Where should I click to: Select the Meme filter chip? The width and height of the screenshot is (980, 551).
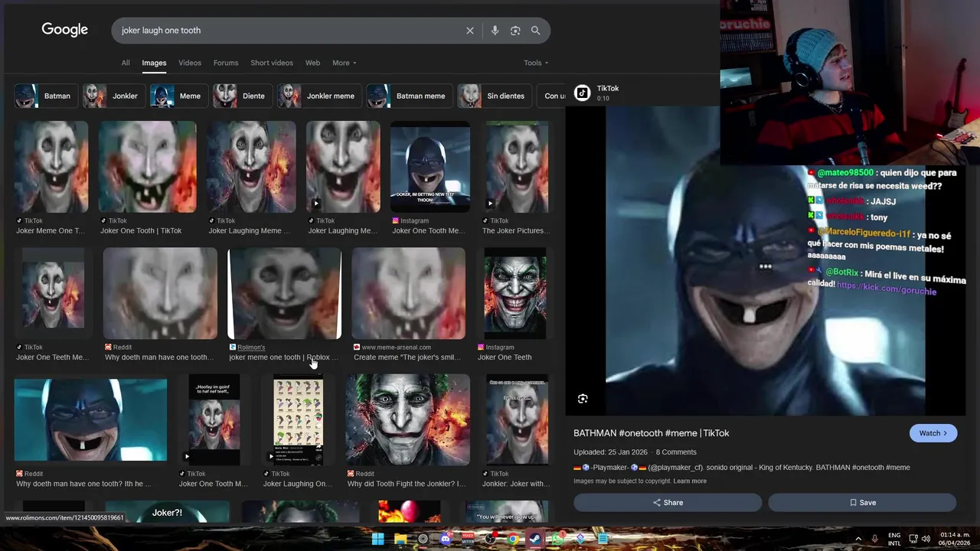[x=178, y=96]
